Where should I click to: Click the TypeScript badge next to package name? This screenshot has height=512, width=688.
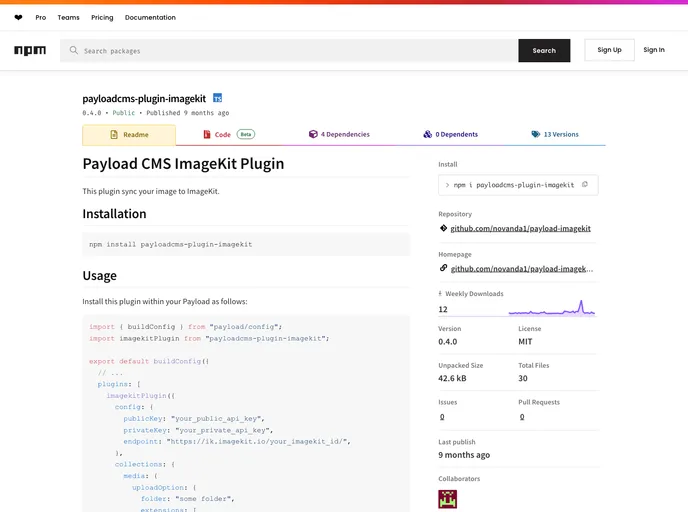(x=217, y=98)
